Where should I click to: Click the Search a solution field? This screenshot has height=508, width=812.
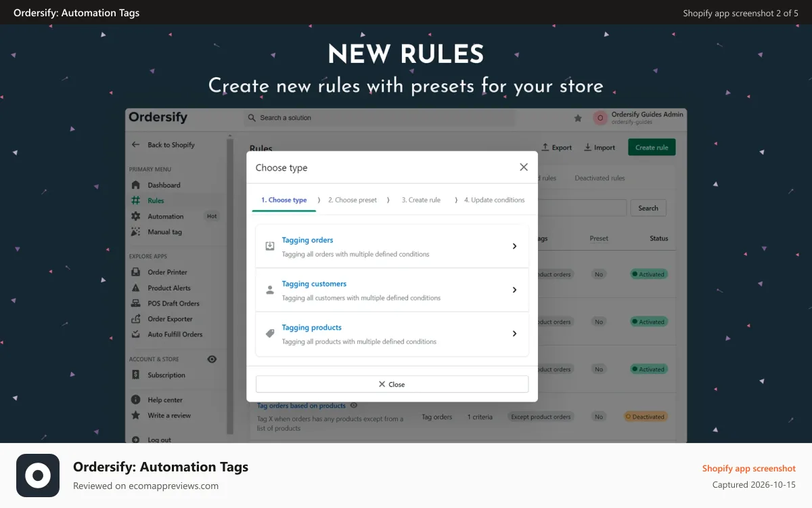pos(379,118)
